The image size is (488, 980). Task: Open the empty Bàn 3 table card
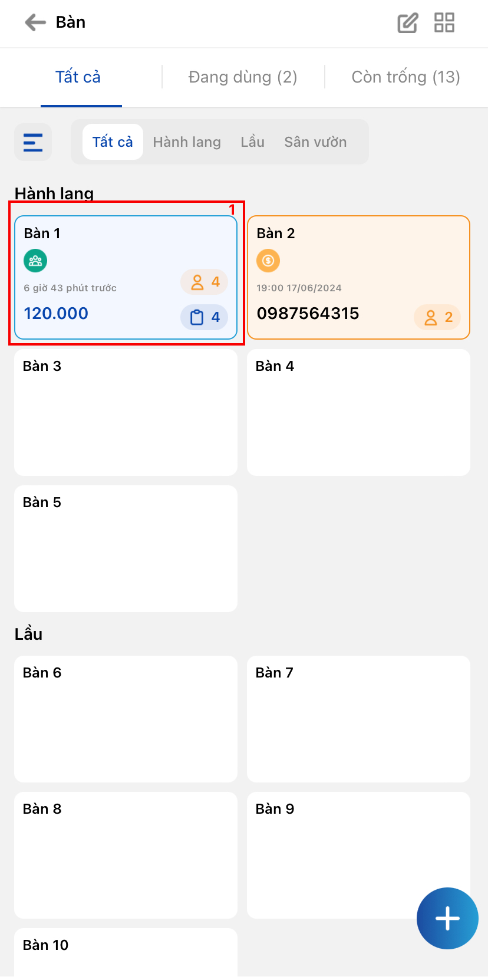tap(126, 412)
